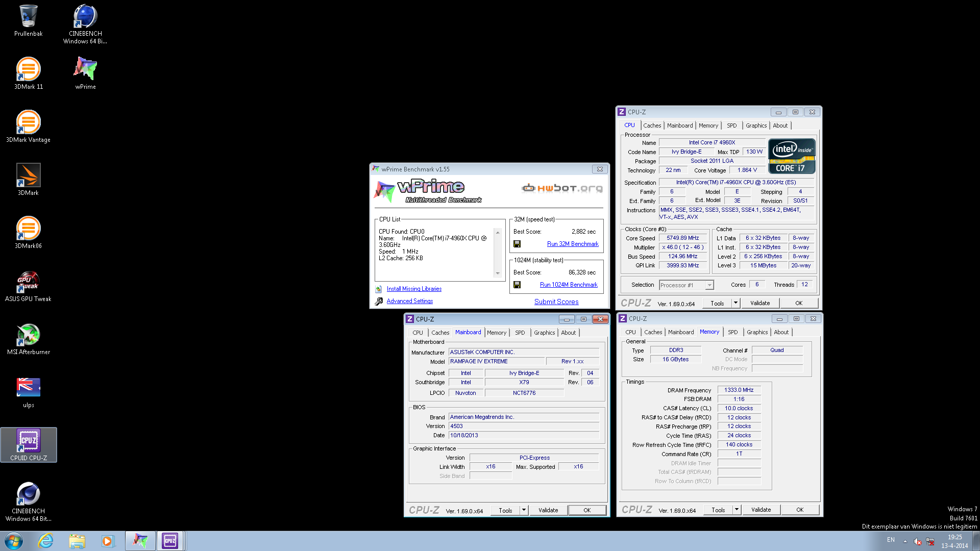
Task: Open Tools dropdown arrow in CPU tab window
Action: click(x=736, y=303)
